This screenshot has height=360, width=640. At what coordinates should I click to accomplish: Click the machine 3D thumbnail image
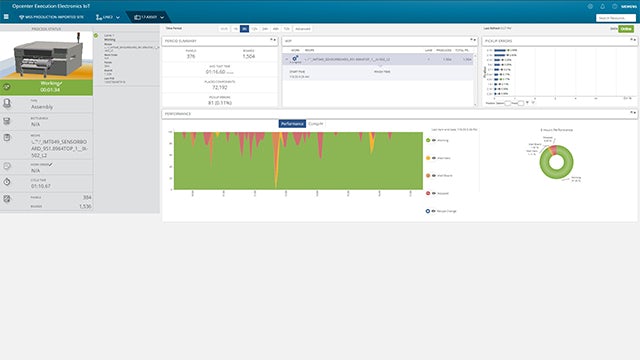click(47, 55)
